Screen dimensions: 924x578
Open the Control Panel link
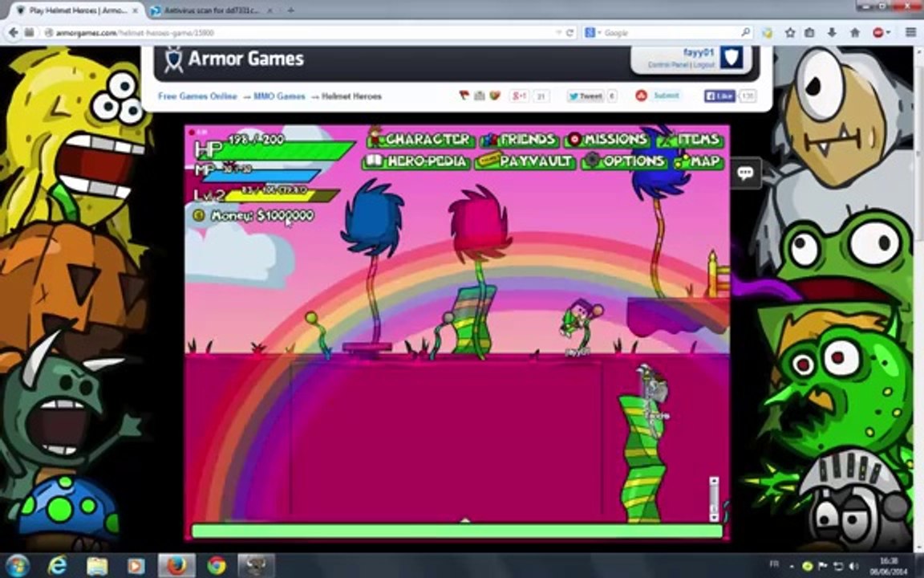pos(668,65)
